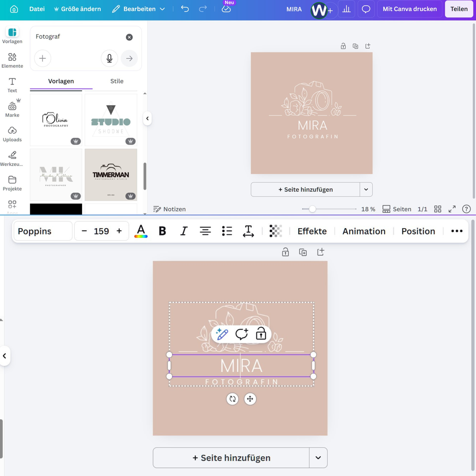The height and width of the screenshot is (476, 476).
Task: Open transparency settings in the text toolbar
Action: click(x=275, y=231)
